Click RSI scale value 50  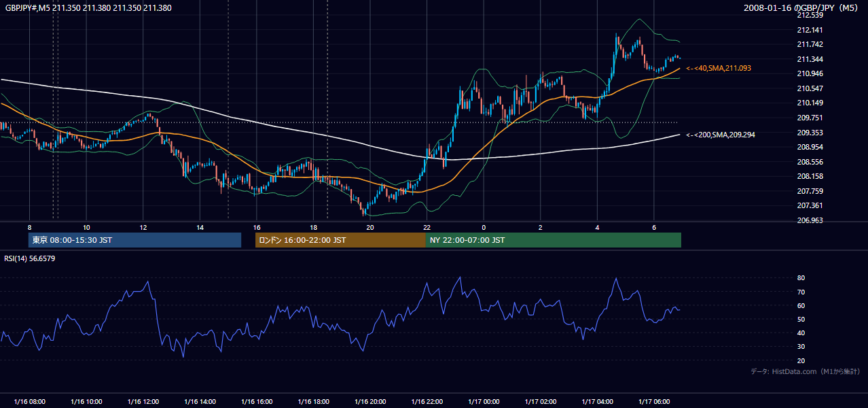point(801,319)
